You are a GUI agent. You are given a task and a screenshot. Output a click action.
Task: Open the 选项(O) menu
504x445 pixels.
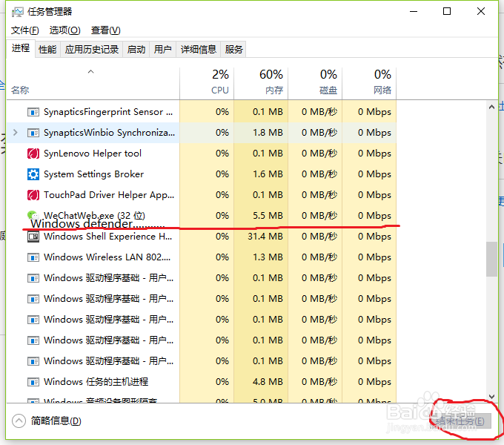[65, 30]
